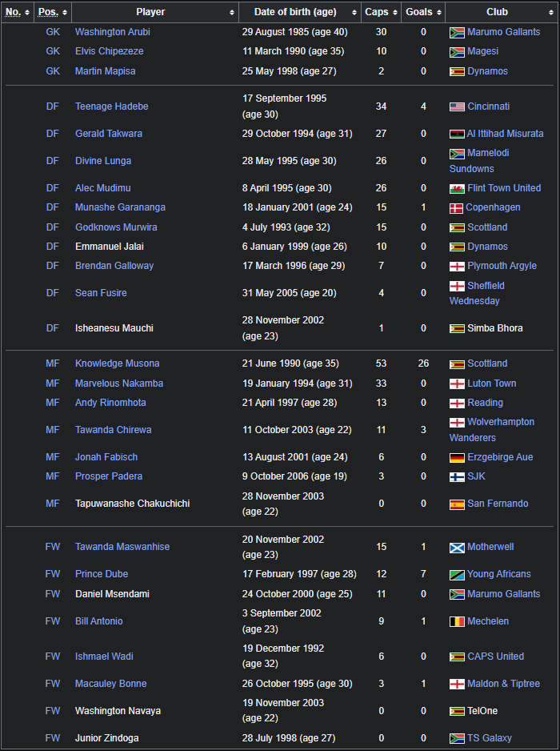The image size is (560, 751).
Task: Click the Wales flag next to Flint Town United
Action: point(457,189)
